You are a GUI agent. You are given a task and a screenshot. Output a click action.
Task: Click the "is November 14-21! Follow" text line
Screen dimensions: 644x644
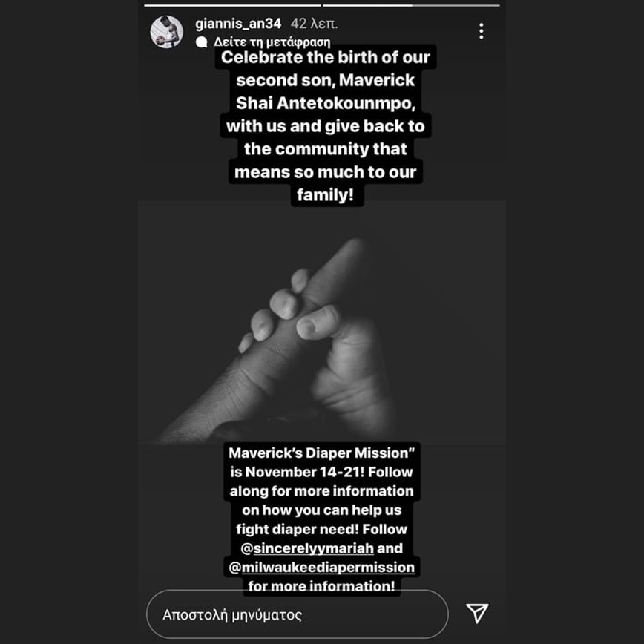(x=321, y=472)
